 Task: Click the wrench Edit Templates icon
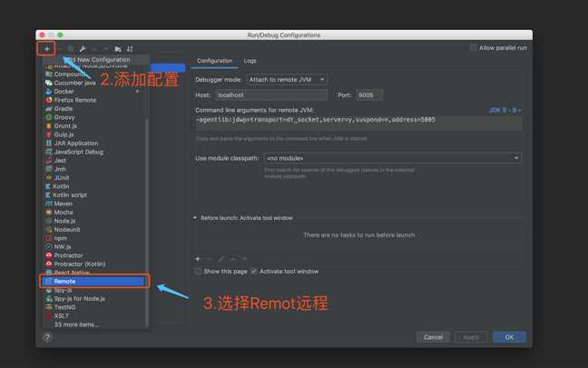coord(83,49)
